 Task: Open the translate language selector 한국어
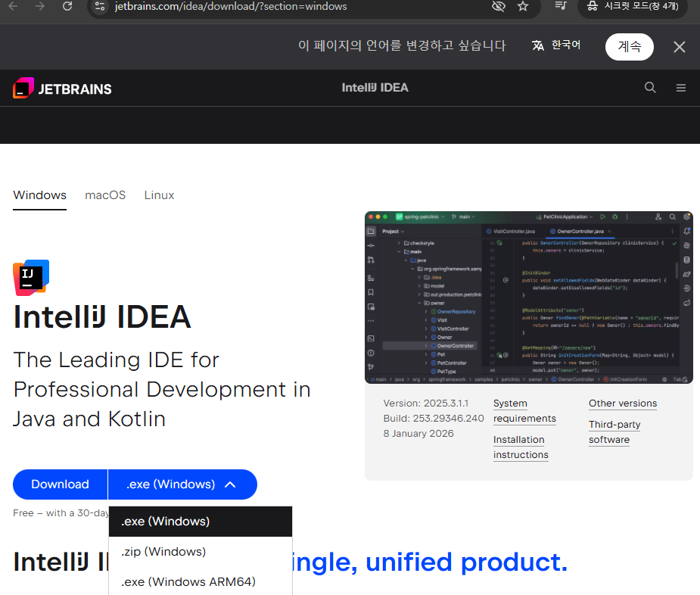coord(566,45)
